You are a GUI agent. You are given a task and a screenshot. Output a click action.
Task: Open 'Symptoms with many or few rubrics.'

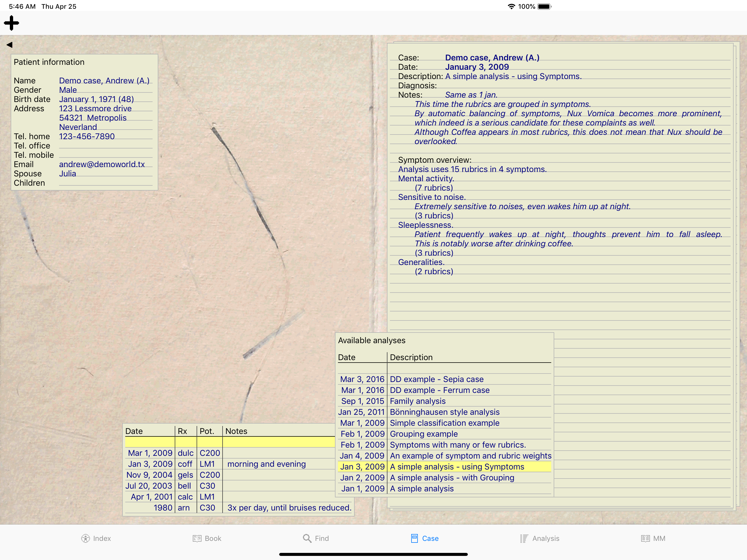[x=444, y=445]
